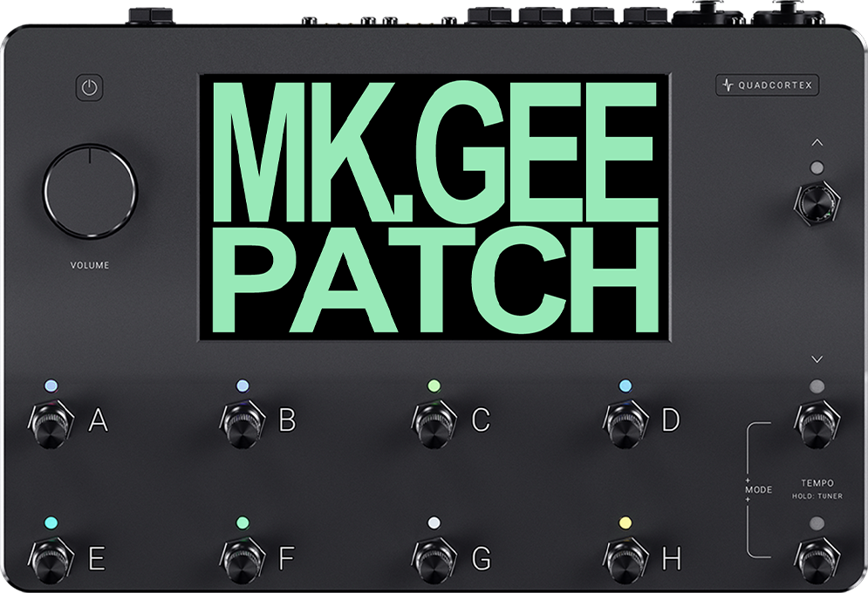
Task: Click the green LED above footswitch F
Action: (243, 522)
